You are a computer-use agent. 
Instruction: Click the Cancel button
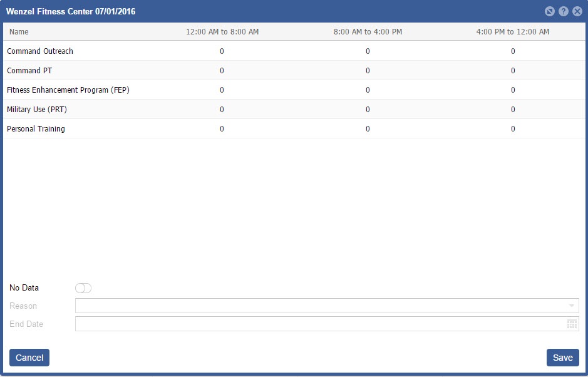point(29,358)
